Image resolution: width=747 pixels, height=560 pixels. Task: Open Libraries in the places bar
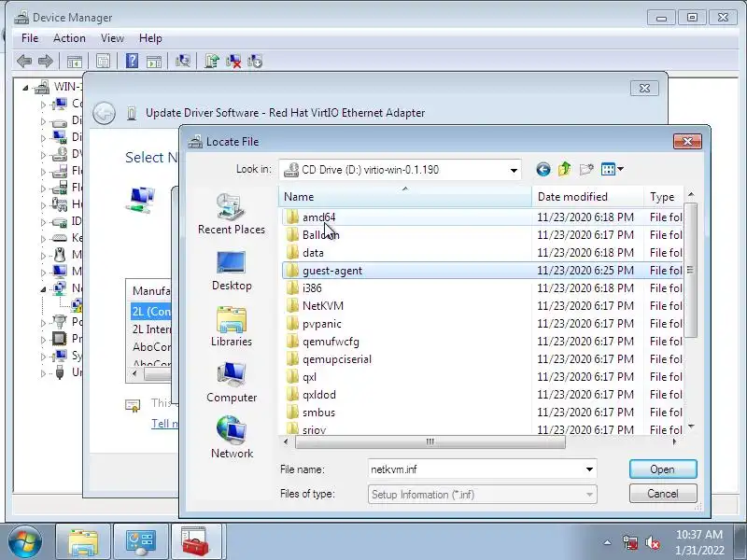(232, 326)
